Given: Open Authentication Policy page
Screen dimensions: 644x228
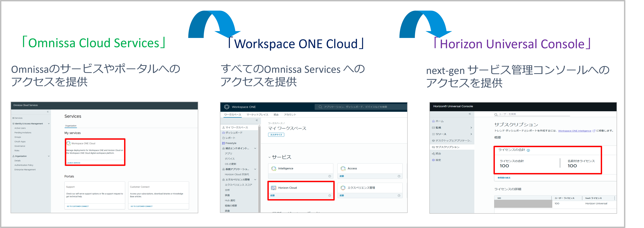Looking at the screenshot, I should coord(24,165).
